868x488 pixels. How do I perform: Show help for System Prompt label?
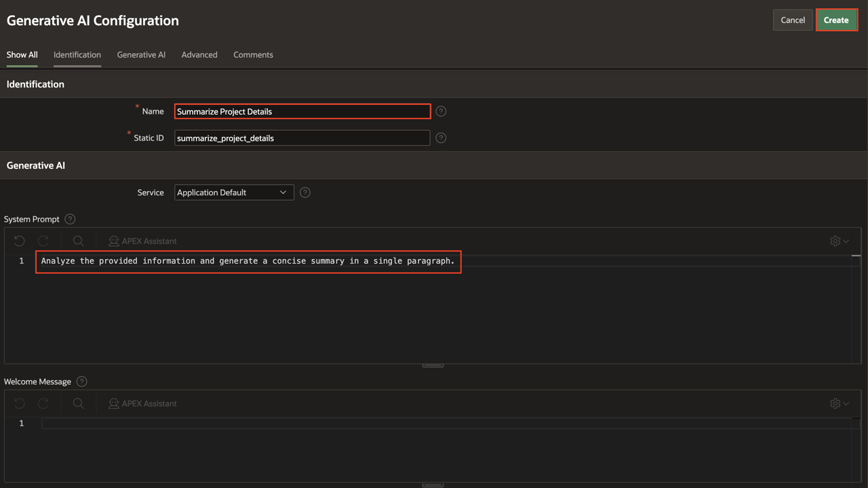[x=70, y=219]
